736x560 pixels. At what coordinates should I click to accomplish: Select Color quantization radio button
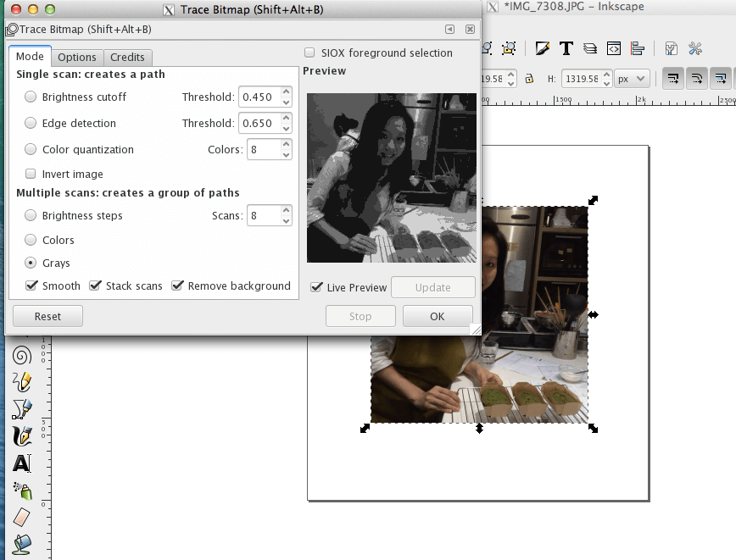[31, 149]
